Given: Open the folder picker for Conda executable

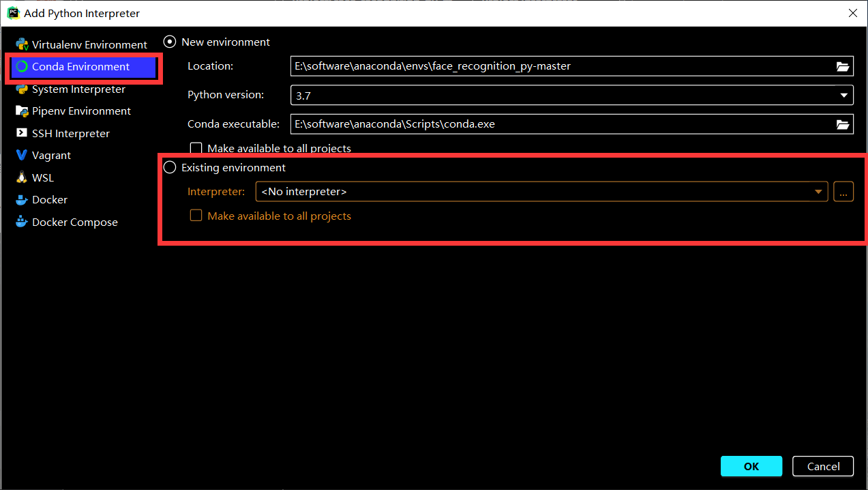Looking at the screenshot, I should pos(843,124).
